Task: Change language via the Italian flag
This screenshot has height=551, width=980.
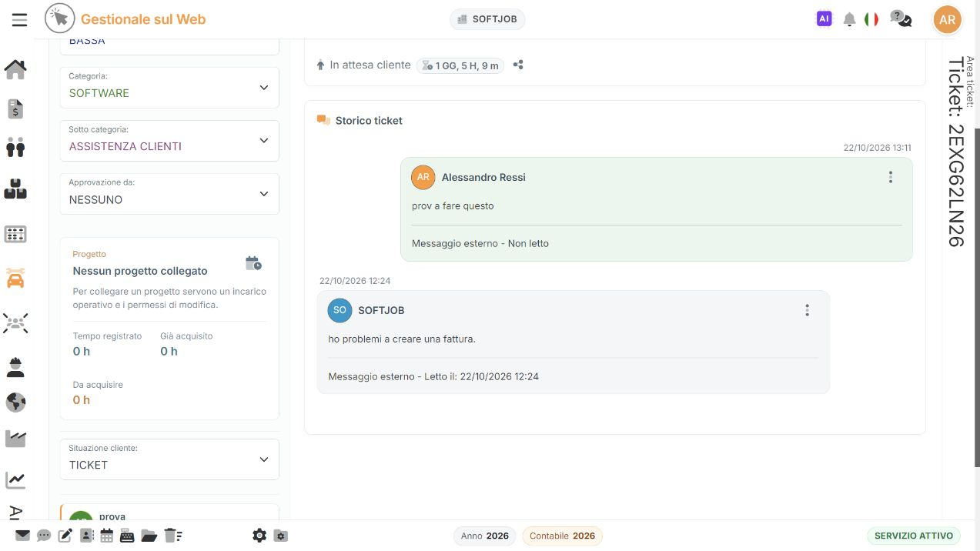Action: point(871,19)
